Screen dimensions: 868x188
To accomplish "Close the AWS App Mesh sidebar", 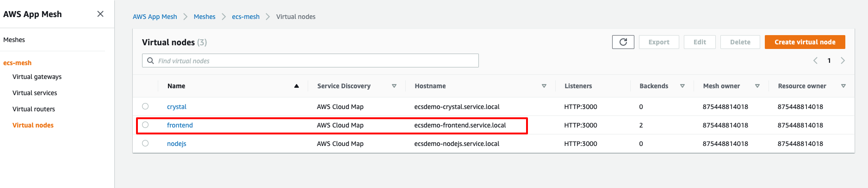I will pyautogui.click(x=100, y=14).
